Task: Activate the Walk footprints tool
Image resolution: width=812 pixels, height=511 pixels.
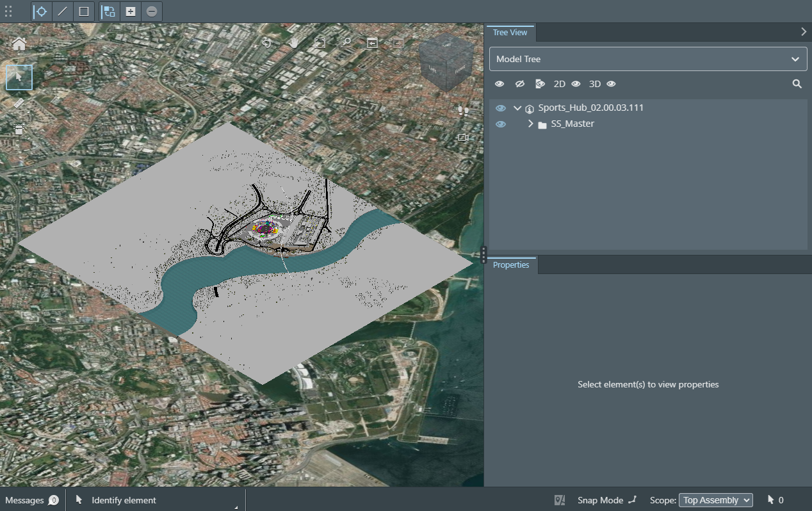Action: tap(463, 111)
